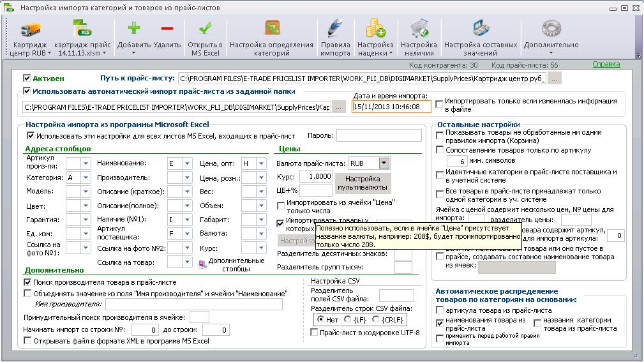Image resolution: width=644 pixels, height=362 pixels.
Task: Enable Прайс-лист в кодировке UTF-8 checkbox
Action: coord(314,333)
